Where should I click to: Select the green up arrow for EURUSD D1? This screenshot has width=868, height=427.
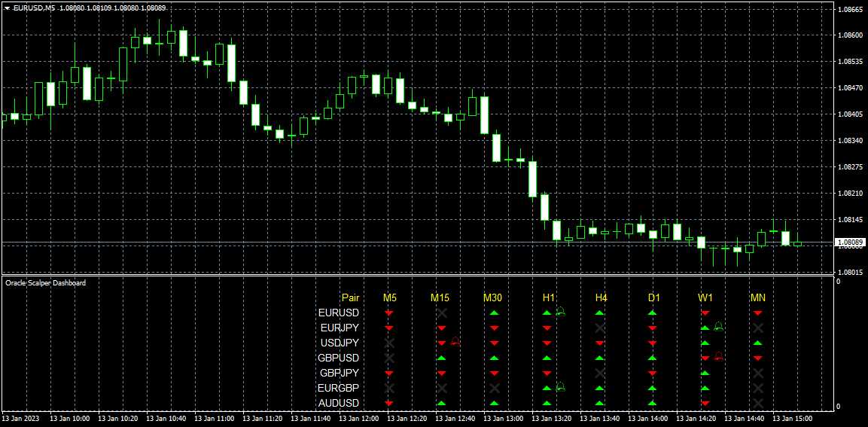[x=652, y=313]
